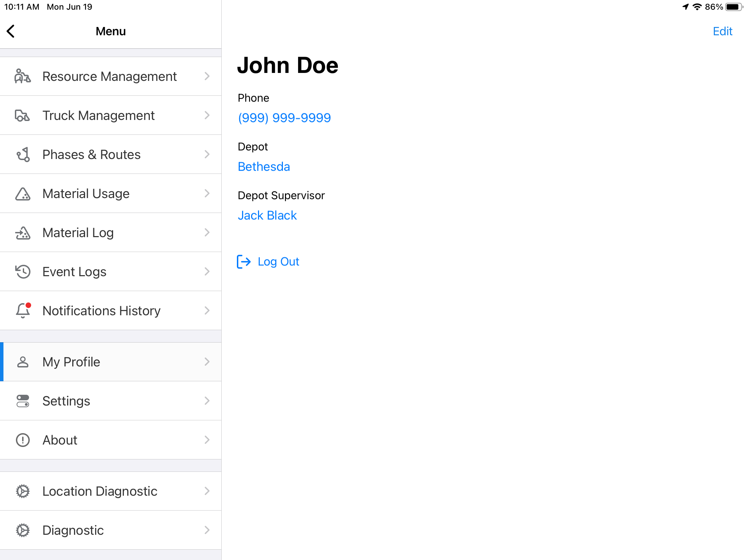This screenshot has width=747, height=560.
Task: Expand Material Log using its chevron
Action: point(207,233)
